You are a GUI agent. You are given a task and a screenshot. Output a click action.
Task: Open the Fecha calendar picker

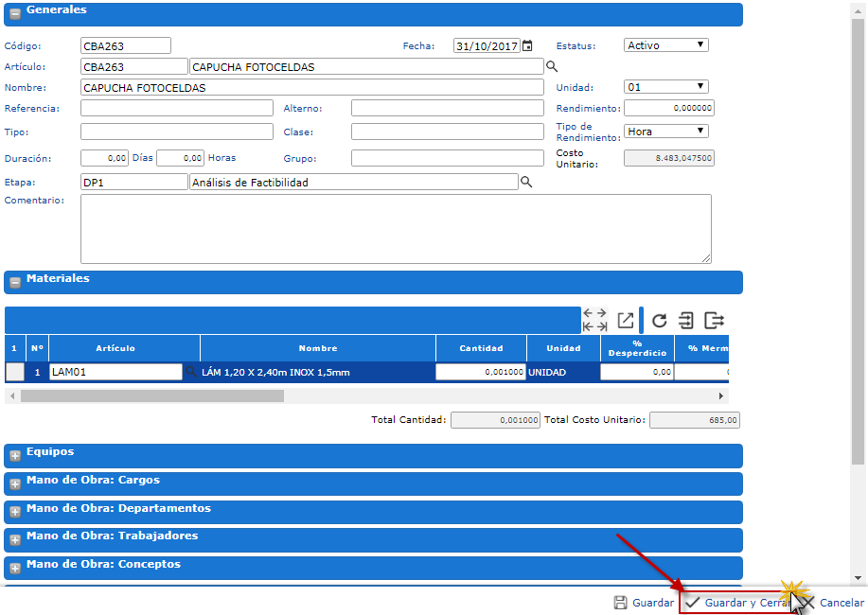pyautogui.click(x=527, y=45)
